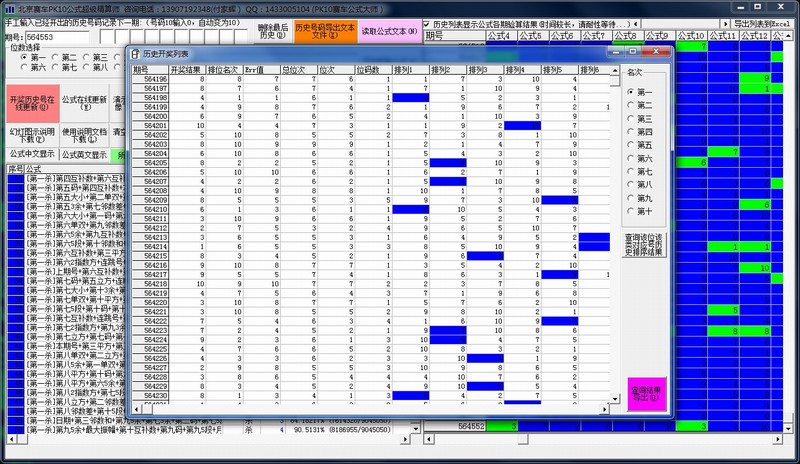Maximize the 历史开奖列表 dialog
The image size is (800, 464).
[x=637, y=50]
